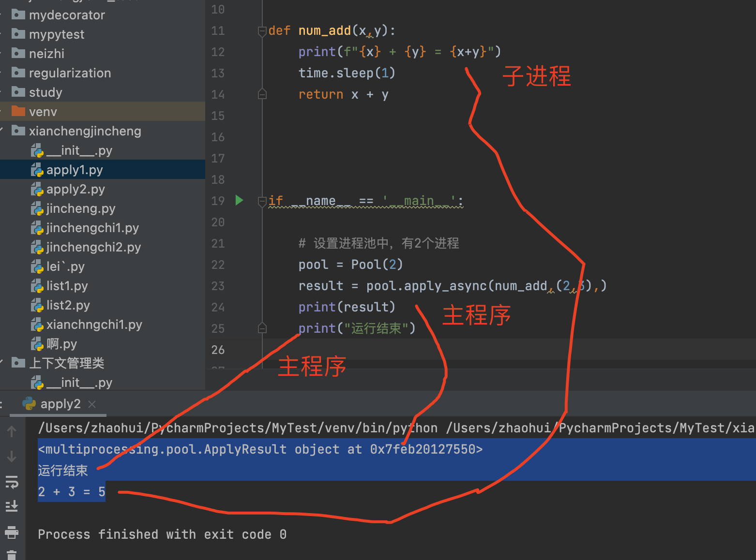Click the print console output icon
Image resolution: width=756 pixels, height=560 pixels.
pyautogui.click(x=12, y=532)
